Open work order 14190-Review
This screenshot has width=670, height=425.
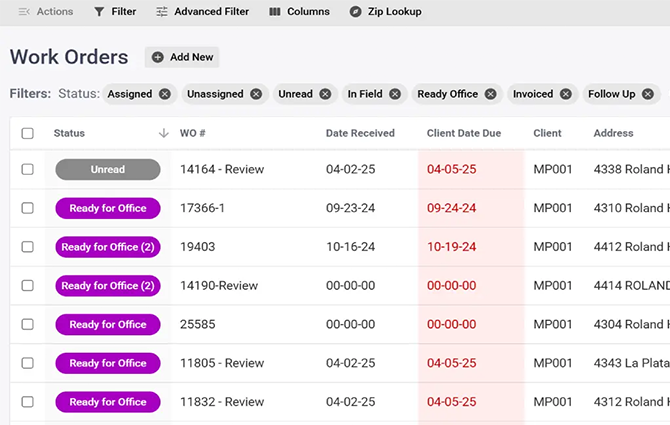click(219, 285)
